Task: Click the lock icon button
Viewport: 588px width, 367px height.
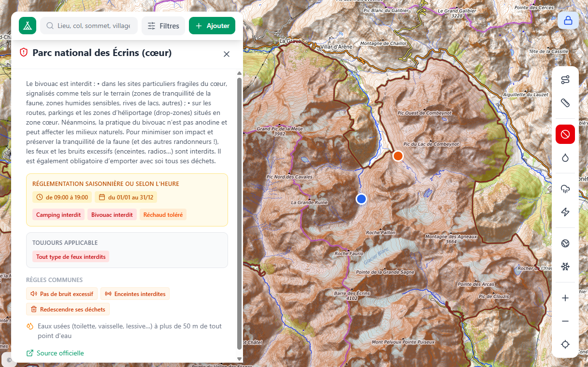Action: (x=568, y=20)
